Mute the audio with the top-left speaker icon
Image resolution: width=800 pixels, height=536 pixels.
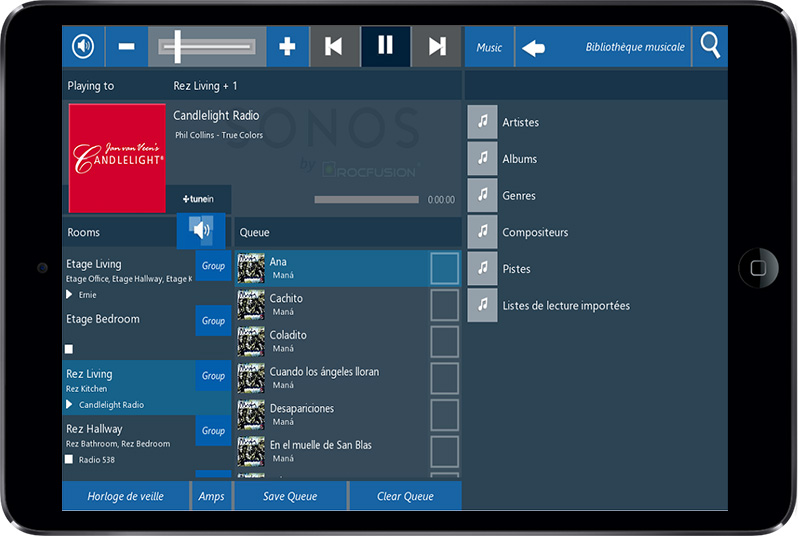tap(83, 47)
